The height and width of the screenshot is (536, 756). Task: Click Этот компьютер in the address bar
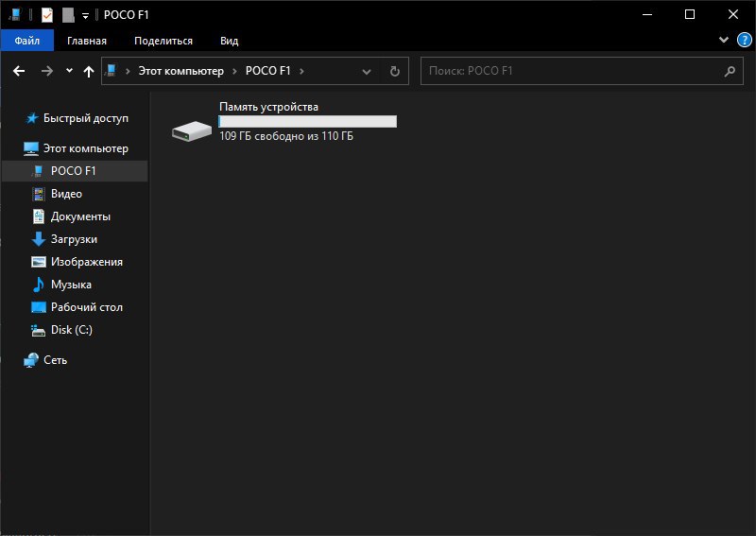click(x=181, y=71)
